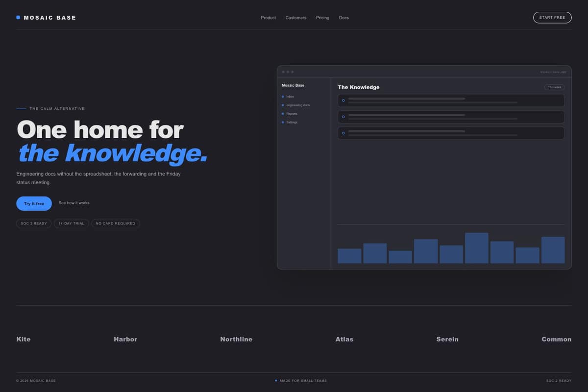Viewport: 588px width, 392px height.
Task: Click the Northline customer logo
Action: click(x=236, y=339)
